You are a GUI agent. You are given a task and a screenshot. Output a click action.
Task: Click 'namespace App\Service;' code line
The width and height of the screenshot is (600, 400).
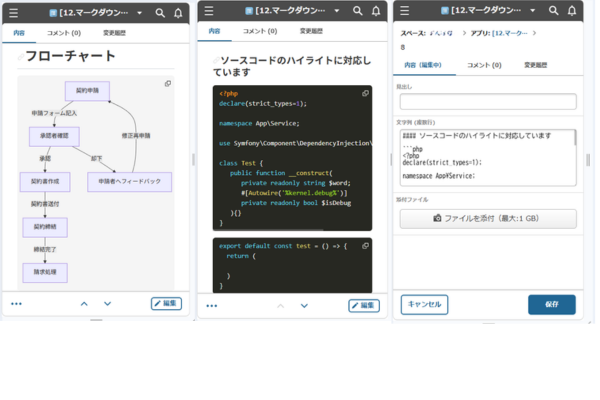(x=259, y=123)
